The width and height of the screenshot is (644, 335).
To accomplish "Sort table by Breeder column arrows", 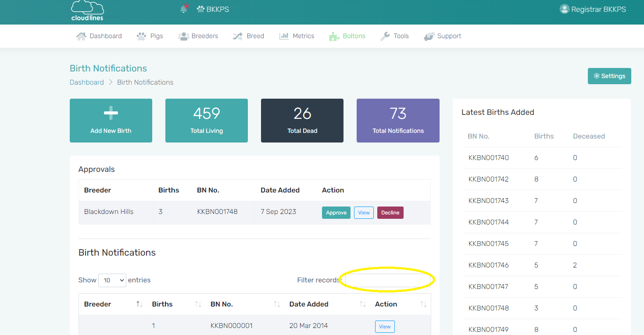I will [140, 304].
